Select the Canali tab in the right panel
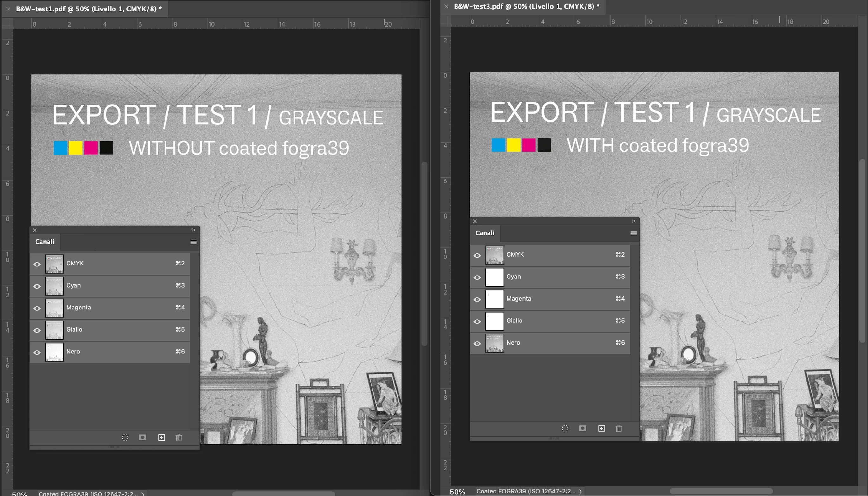This screenshot has width=868, height=496. click(484, 233)
